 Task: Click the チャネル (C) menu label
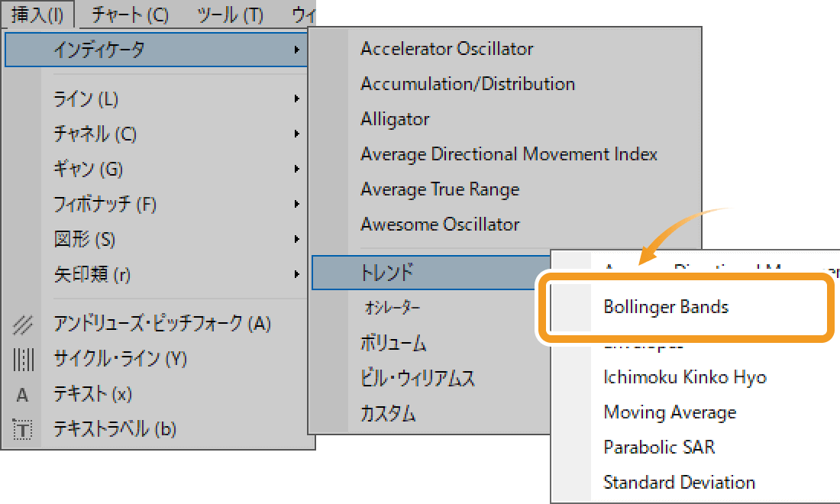[x=95, y=134]
